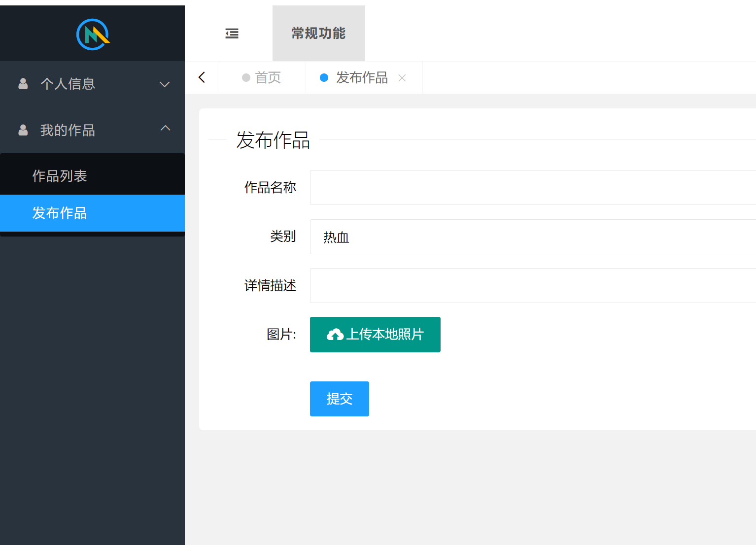Click the blue dot on the 发布作品 tab
Image resolution: width=756 pixels, height=545 pixels.
324,78
